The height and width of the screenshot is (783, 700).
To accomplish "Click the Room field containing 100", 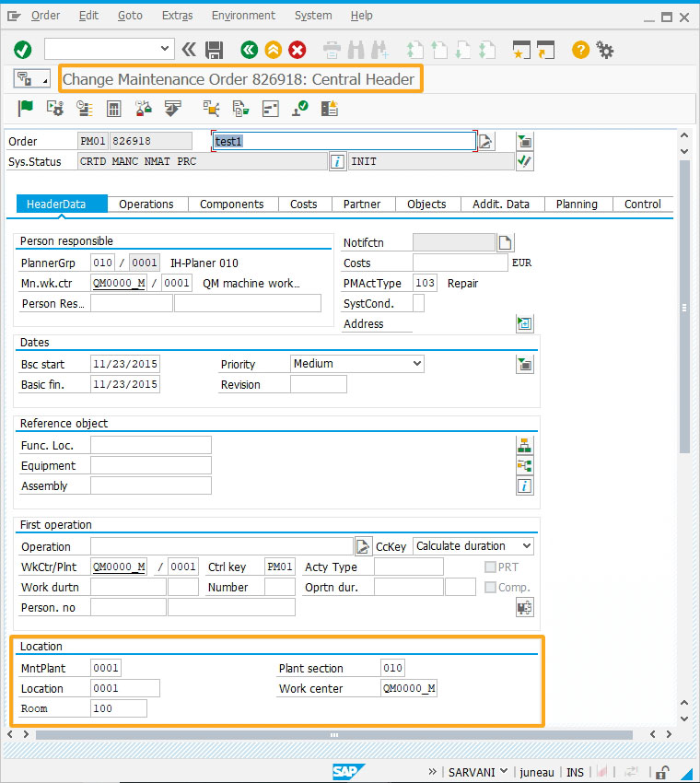I will (x=119, y=708).
